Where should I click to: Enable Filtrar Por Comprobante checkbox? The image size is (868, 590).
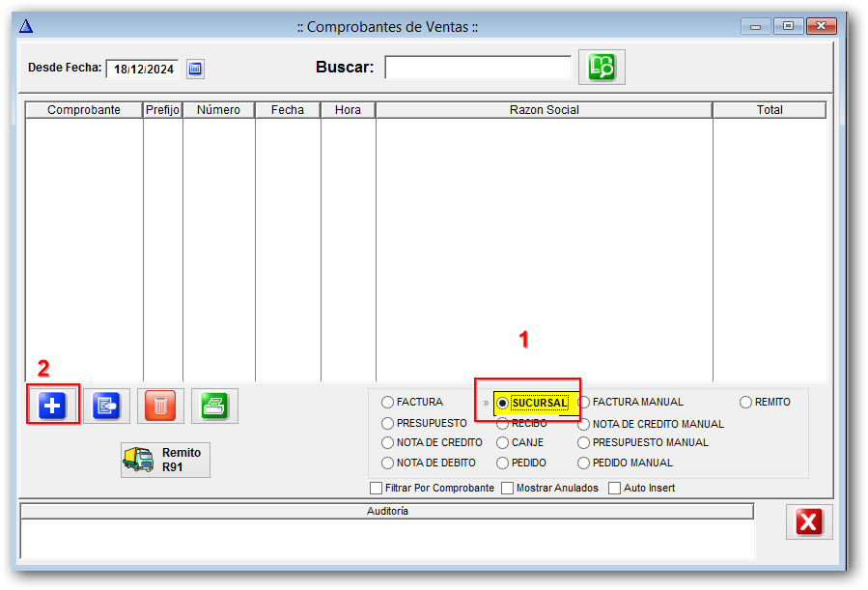click(x=377, y=488)
